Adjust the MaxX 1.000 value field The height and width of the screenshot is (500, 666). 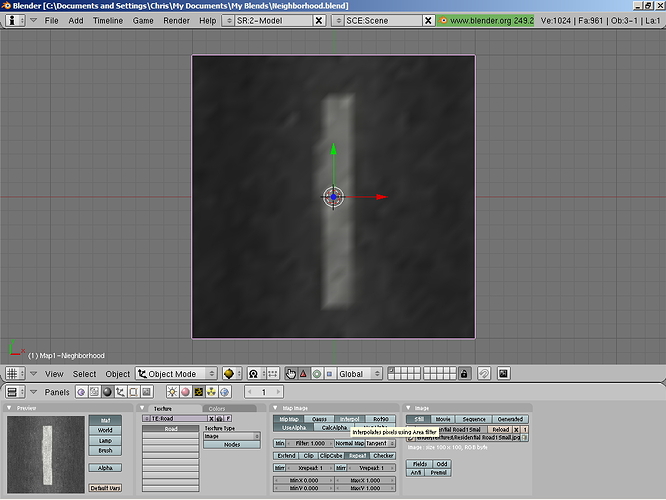(x=365, y=480)
